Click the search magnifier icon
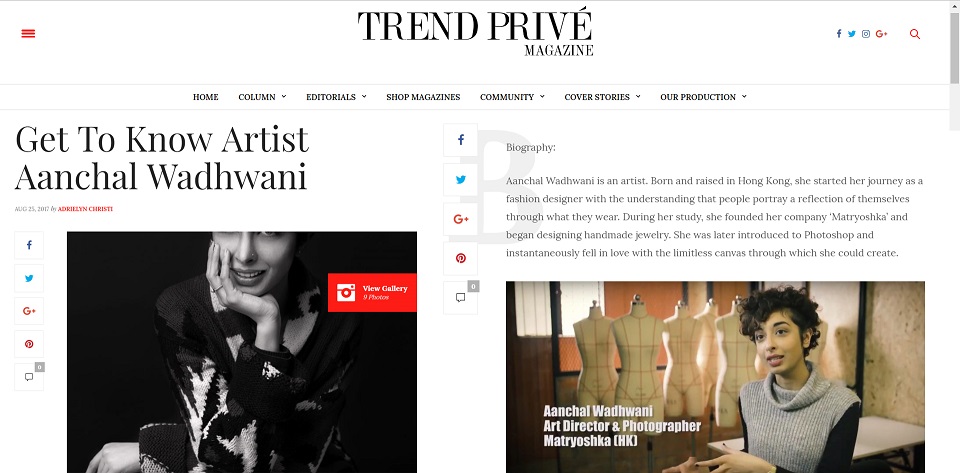 pos(915,34)
